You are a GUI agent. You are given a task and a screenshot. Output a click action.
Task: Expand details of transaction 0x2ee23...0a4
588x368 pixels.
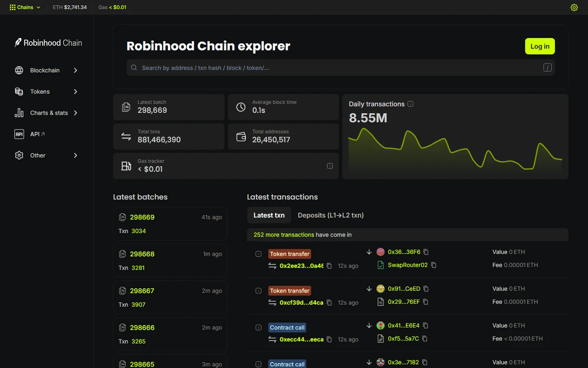(x=258, y=254)
